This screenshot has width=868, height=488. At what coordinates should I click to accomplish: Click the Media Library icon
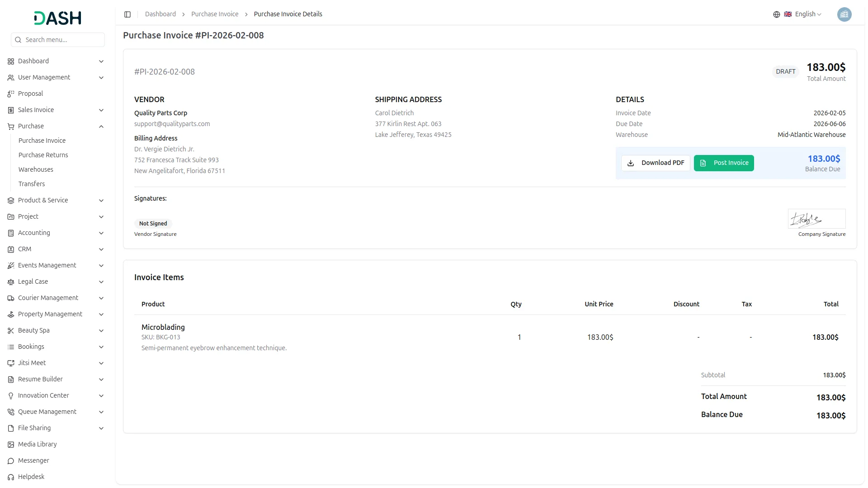point(11,445)
